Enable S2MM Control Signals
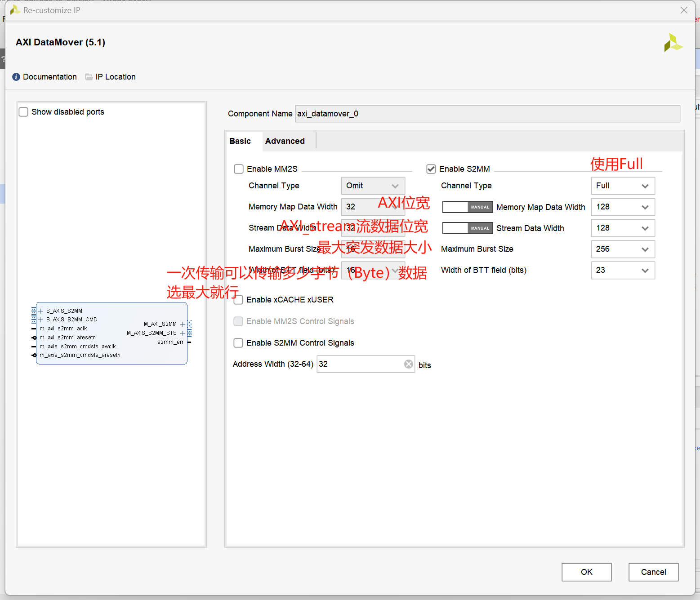The image size is (700, 600). [238, 343]
